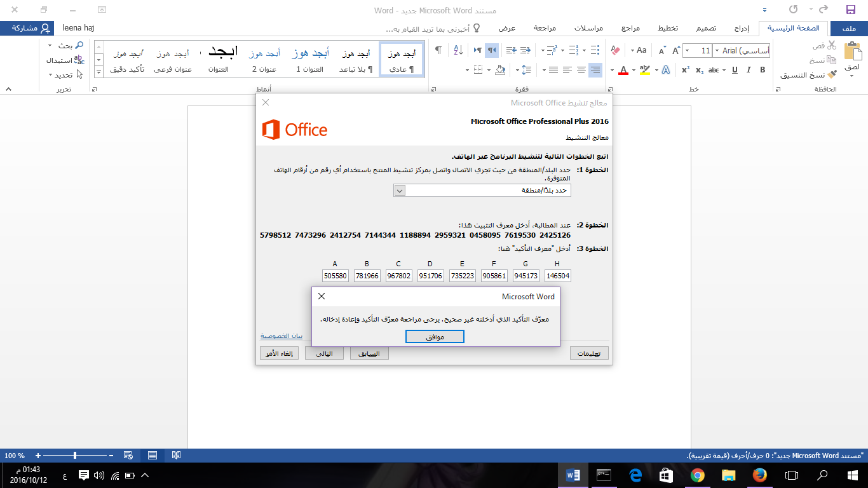Click the confirmation ID field under H
The width and height of the screenshot is (868, 488).
(x=557, y=276)
